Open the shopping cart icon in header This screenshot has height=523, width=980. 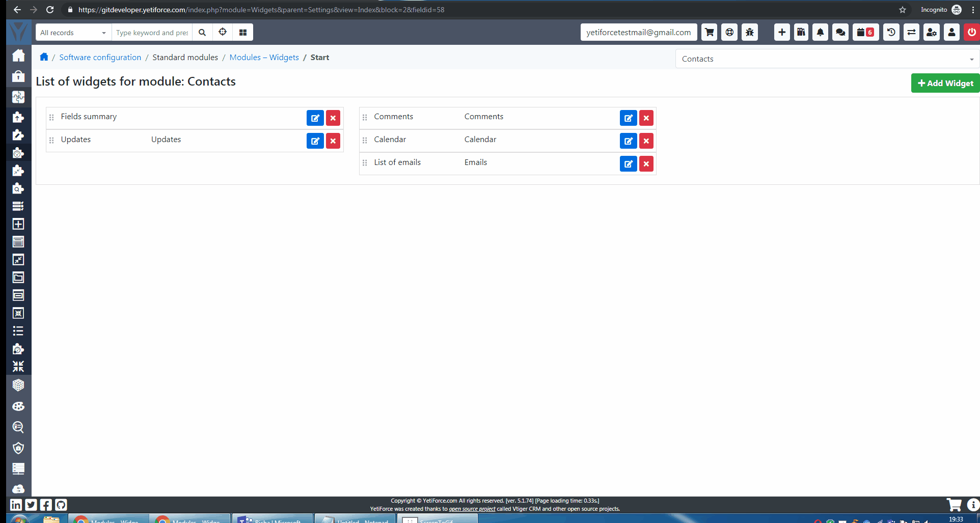click(x=709, y=33)
